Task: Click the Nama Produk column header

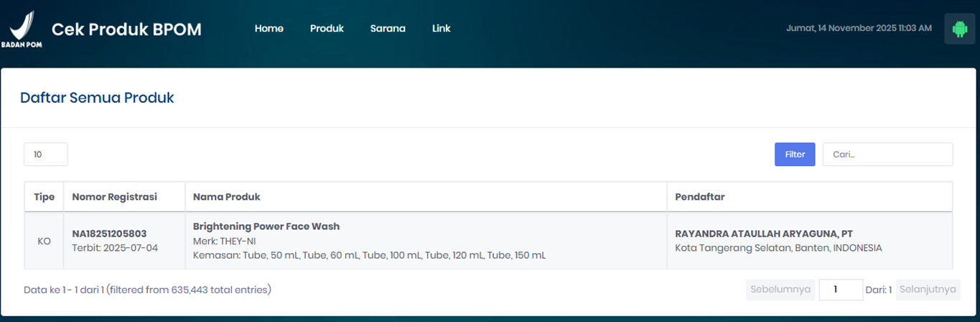Action: (226, 197)
